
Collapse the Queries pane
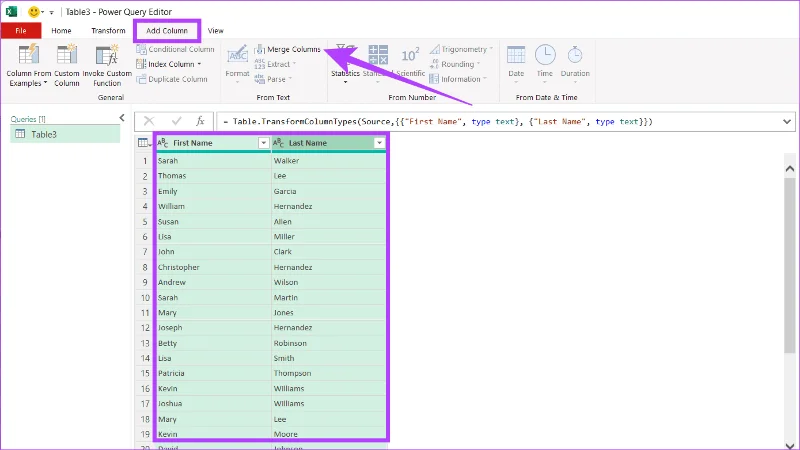coord(122,118)
